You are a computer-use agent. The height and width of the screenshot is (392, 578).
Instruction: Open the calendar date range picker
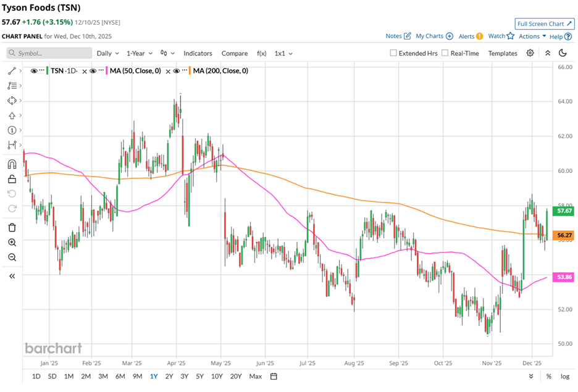[x=274, y=376]
